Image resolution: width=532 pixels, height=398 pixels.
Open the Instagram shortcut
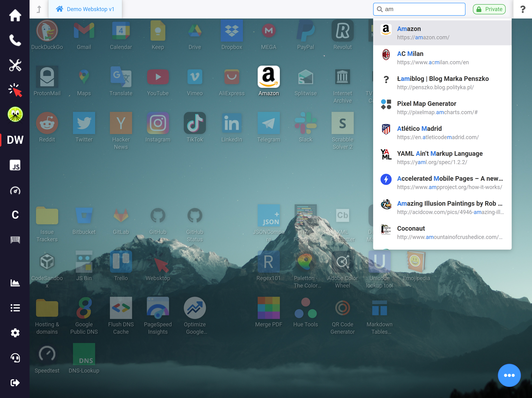pos(158,127)
